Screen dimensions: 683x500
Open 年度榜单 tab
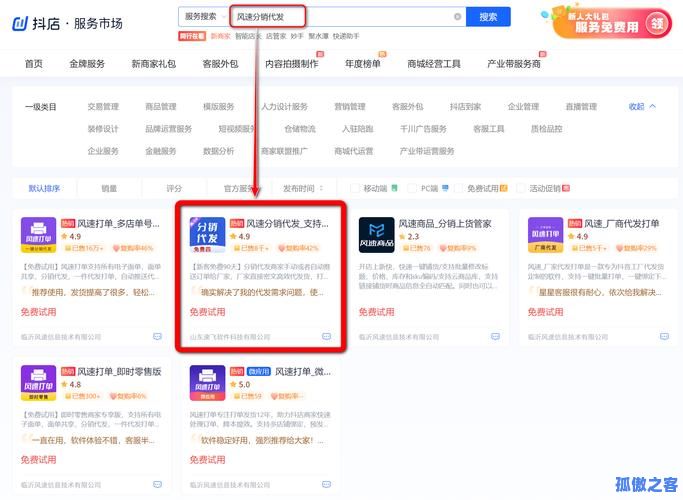pyautogui.click(x=363, y=64)
